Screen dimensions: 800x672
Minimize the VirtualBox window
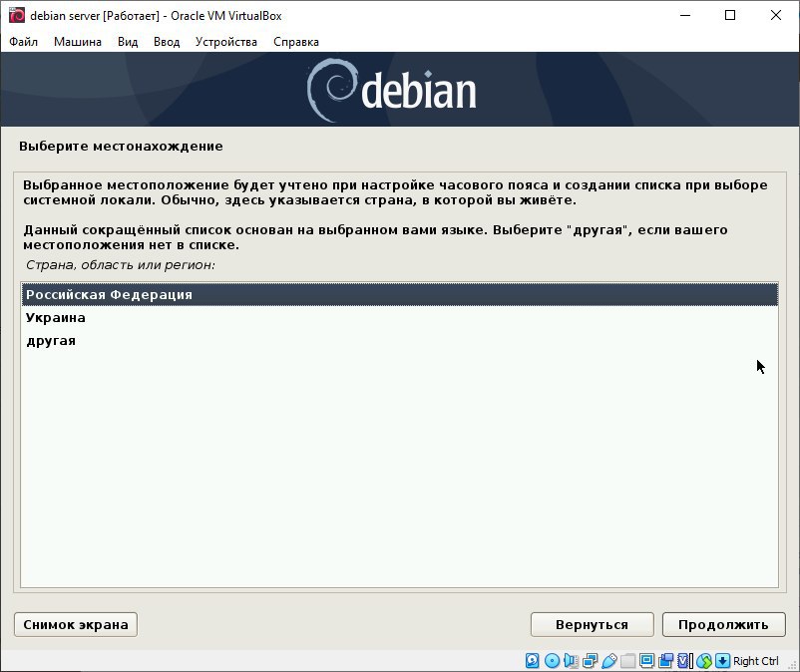click(x=685, y=15)
